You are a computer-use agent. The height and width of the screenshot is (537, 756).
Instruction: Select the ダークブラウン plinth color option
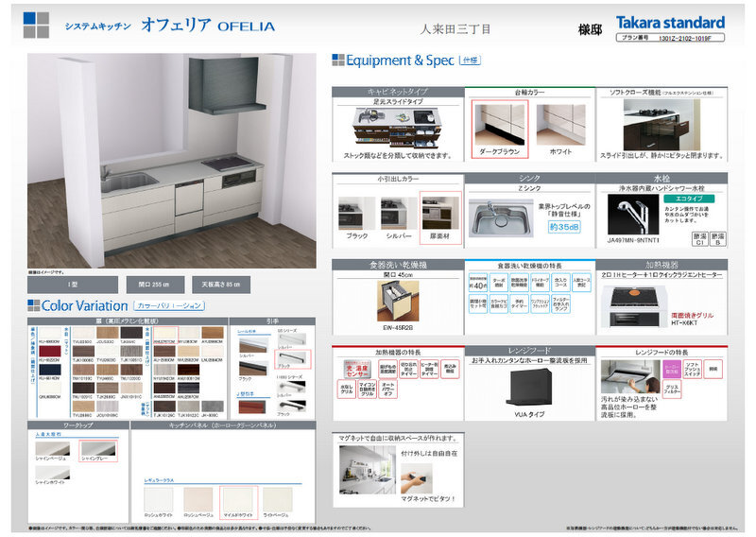click(x=500, y=129)
